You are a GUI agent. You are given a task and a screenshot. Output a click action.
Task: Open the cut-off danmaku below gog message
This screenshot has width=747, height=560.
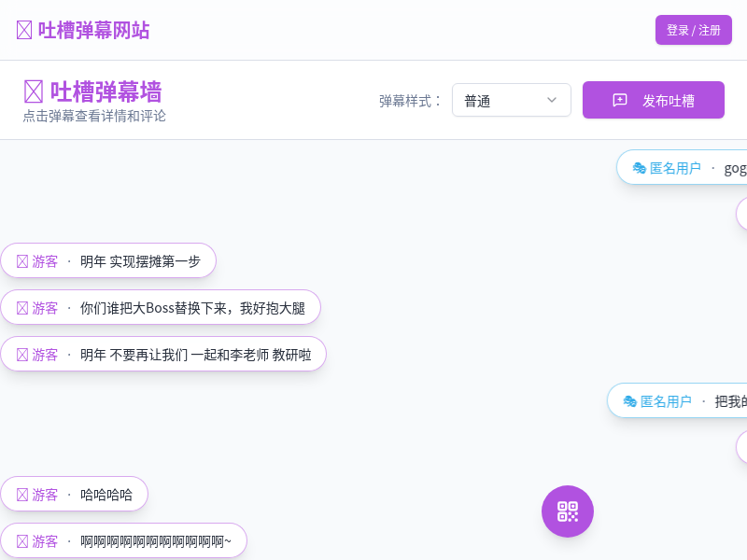click(741, 214)
